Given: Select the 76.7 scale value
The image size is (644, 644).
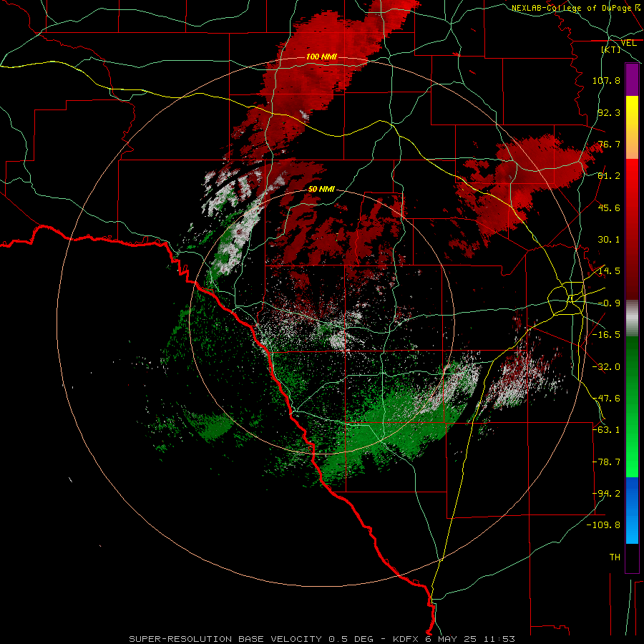Looking at the screenshot, I should (609, 144).
